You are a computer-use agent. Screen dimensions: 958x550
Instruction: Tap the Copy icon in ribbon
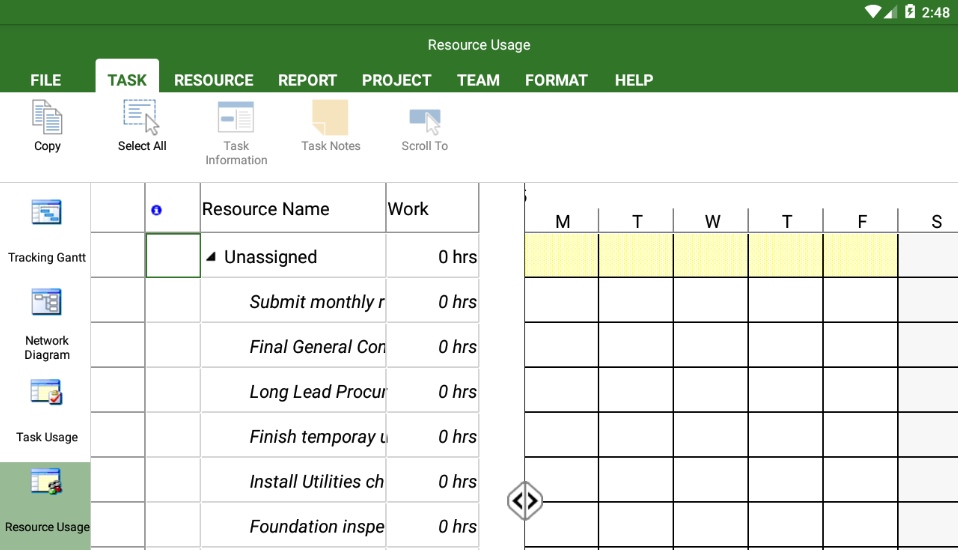pos(47,117)
